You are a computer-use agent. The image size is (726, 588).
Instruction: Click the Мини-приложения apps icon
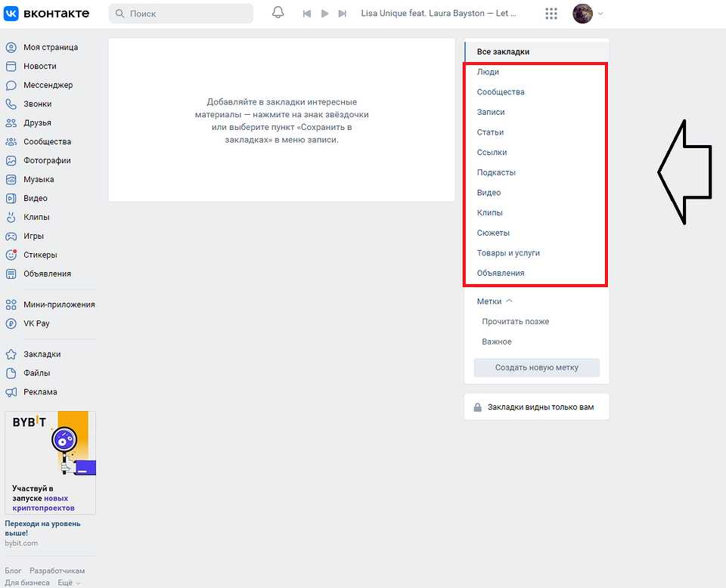tap(11, 305)
